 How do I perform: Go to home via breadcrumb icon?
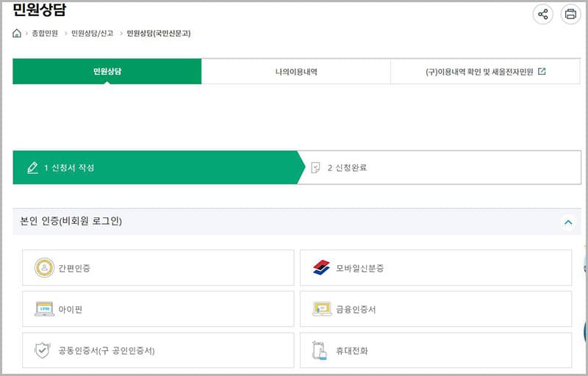pos(17,34)
